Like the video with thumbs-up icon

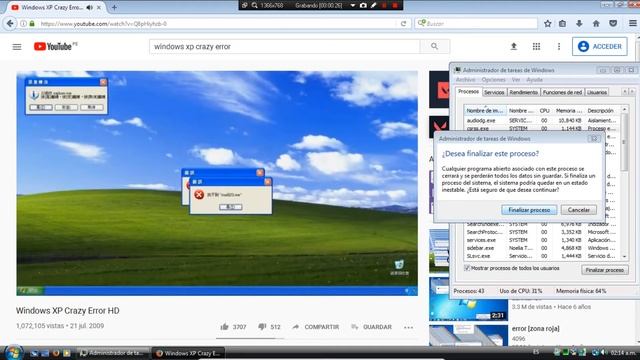224,327
